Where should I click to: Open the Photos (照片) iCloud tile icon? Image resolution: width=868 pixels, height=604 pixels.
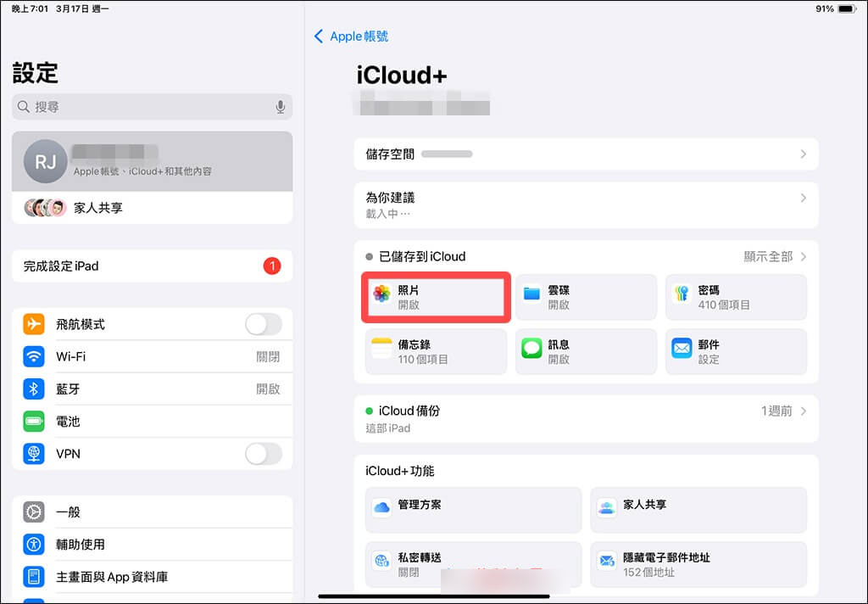coord(381,294)
